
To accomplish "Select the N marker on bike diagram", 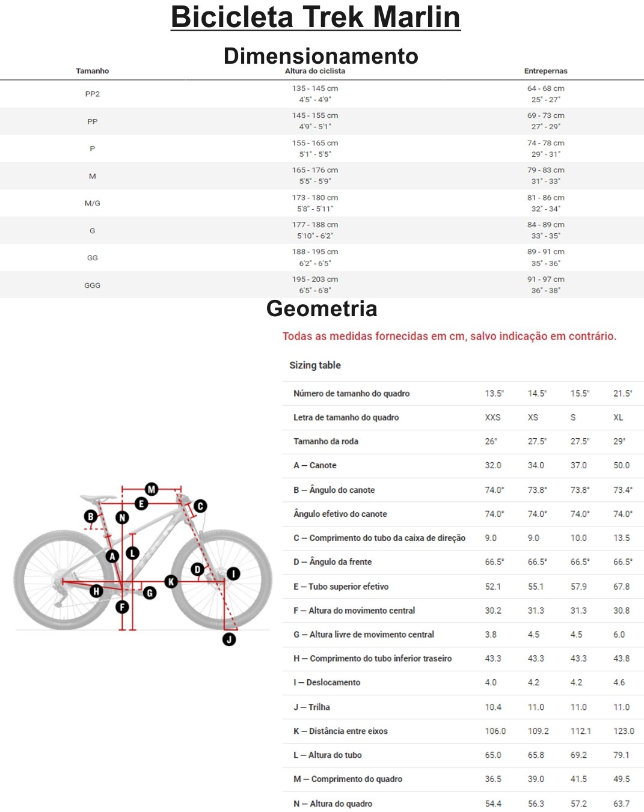I will [122, 517].
